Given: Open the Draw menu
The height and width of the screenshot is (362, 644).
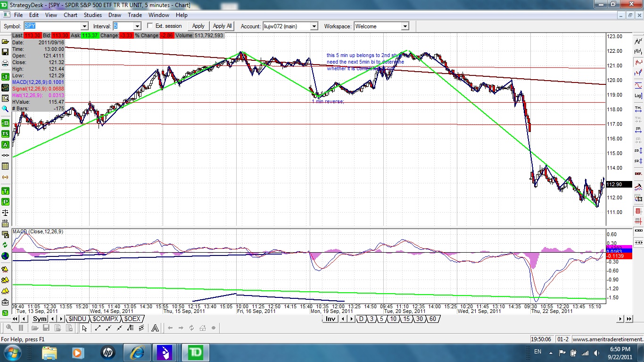Looking at the screenshot, I should click(115, 15).
